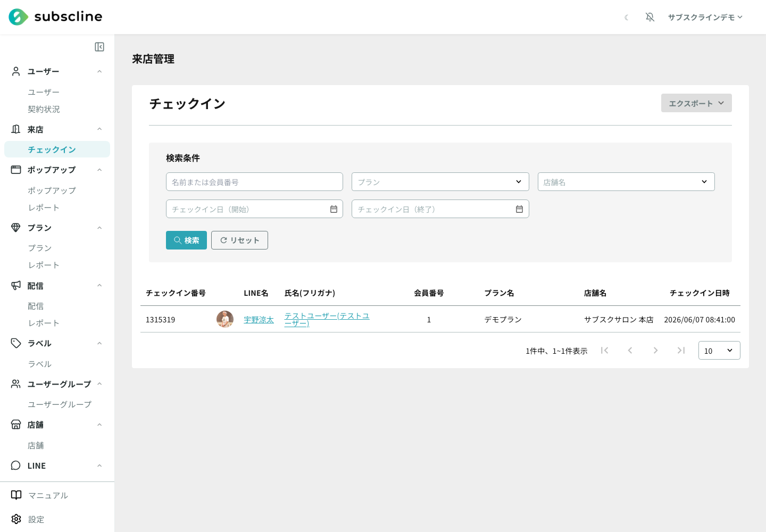Collapse the sidebar panel icon
766x532 pixels.
pyautogui.click(x=99, y=47)
